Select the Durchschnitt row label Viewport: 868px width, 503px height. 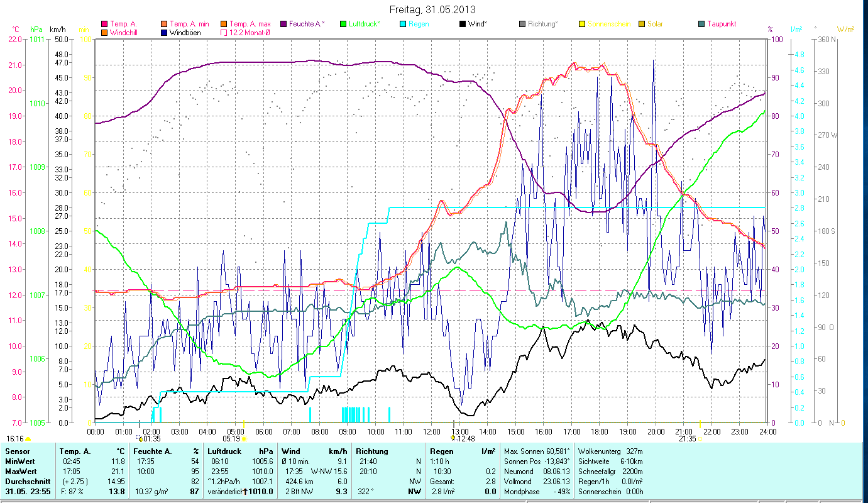tap(26, 481)
